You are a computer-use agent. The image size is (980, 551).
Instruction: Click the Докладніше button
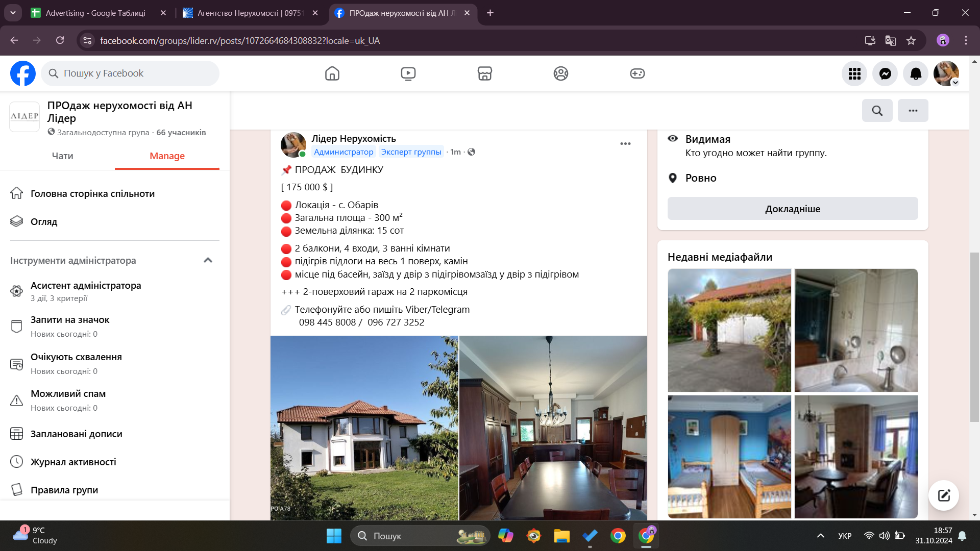click(792, 209)
